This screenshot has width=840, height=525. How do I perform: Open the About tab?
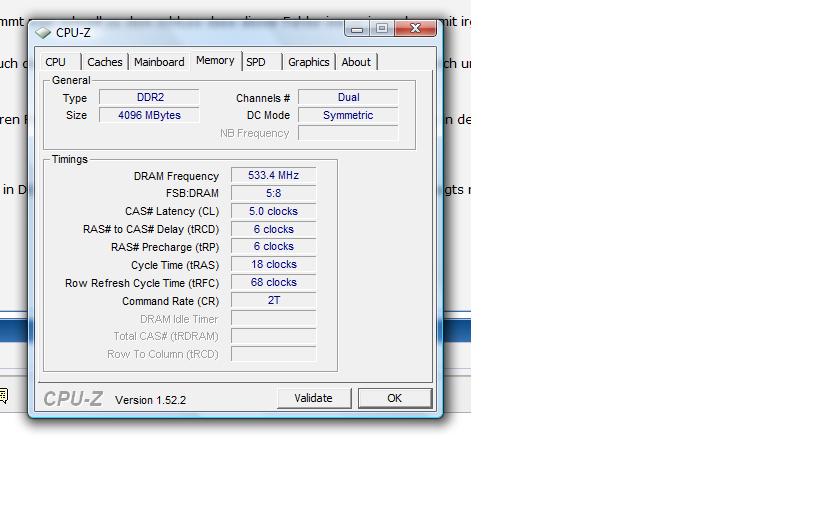(356, 62)
